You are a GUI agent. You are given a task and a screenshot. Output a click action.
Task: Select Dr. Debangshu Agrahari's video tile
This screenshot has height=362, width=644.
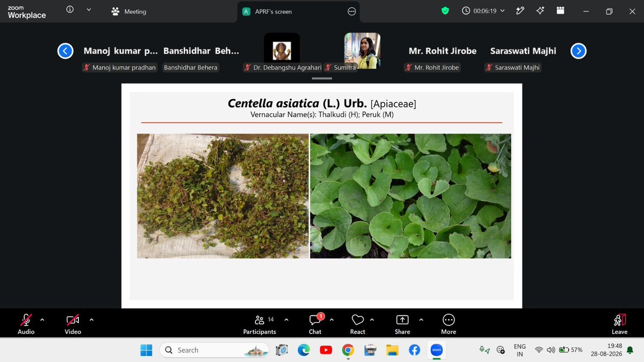click(x=282, y=52)
